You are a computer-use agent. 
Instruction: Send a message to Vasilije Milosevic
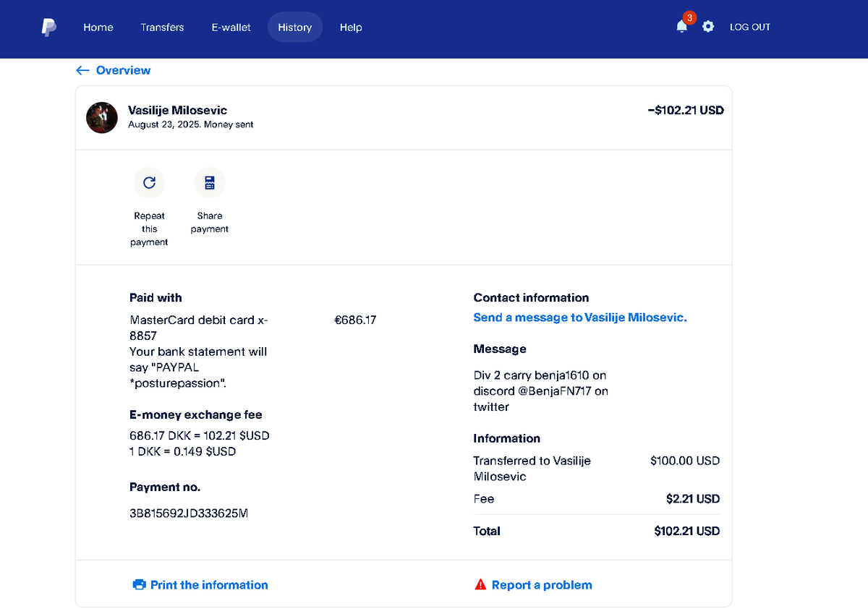click(x=580, y=317)
